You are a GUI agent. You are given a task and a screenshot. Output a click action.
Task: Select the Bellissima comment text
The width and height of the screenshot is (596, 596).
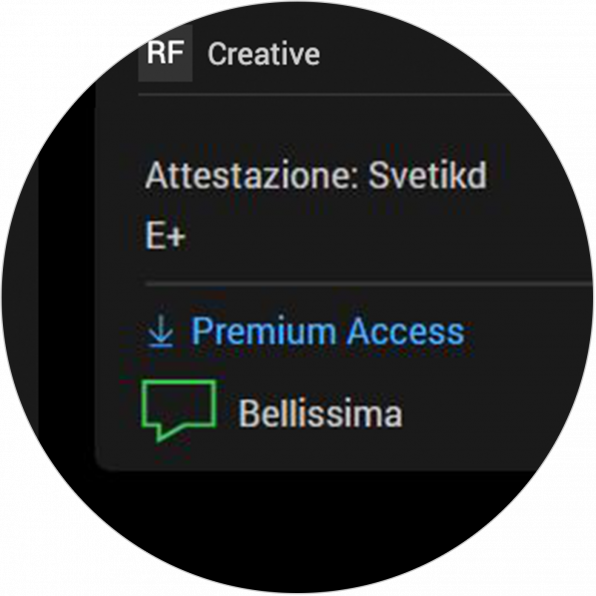[320, 413]
